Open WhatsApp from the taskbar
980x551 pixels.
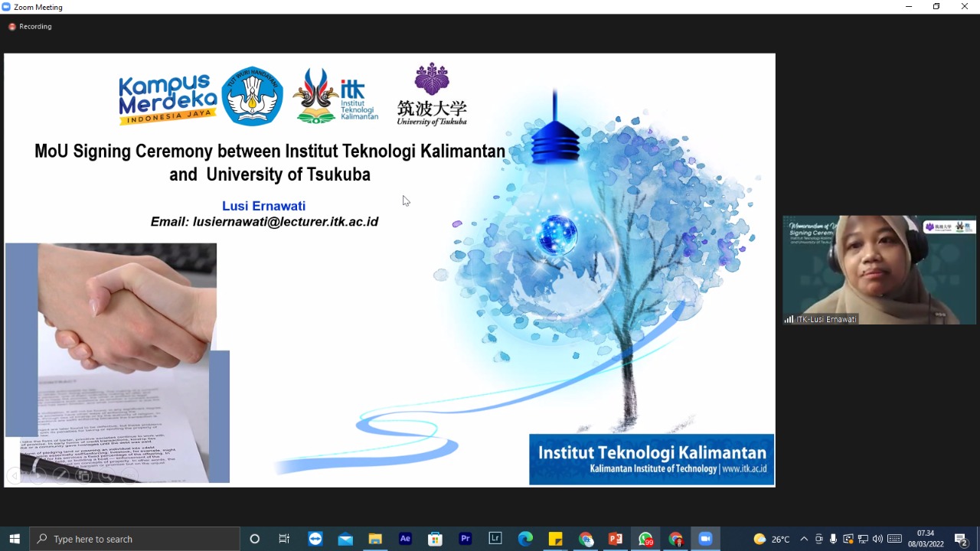pos(645,539)
